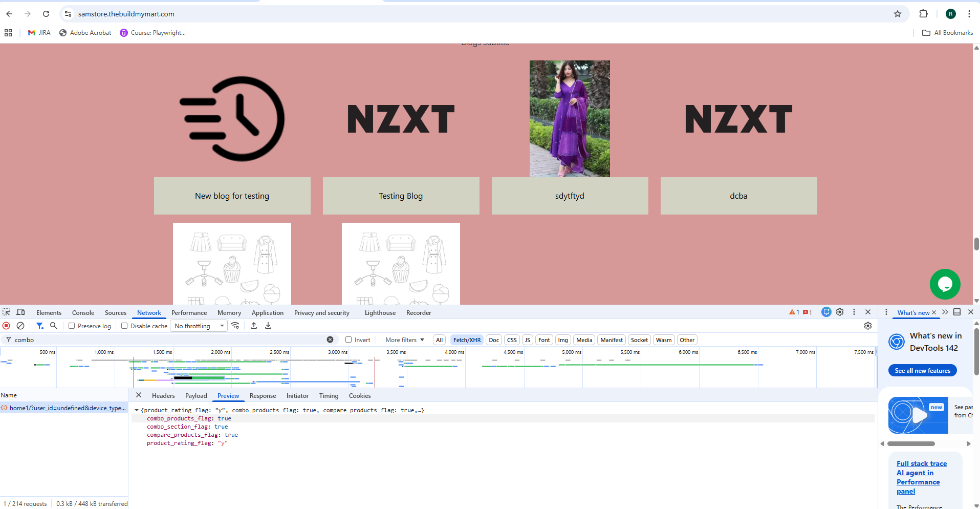
Task: Click the webpage vertical scrollbar thumb
Action: pyautogui.click(x=976, y=244)
